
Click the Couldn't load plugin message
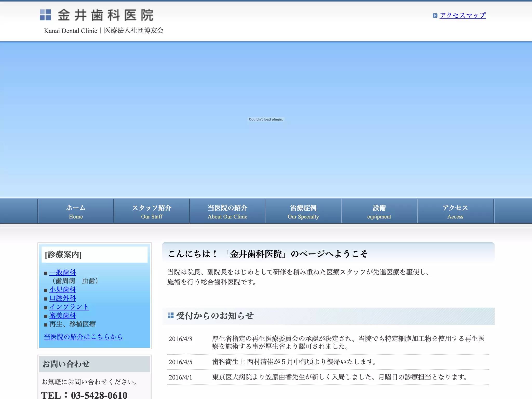click(266, 119)
